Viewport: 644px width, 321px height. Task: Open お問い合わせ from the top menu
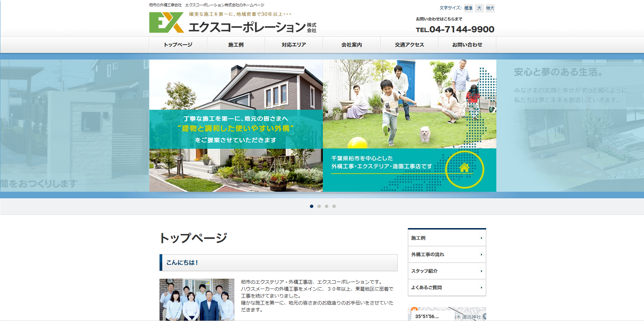tap(467, 45)
